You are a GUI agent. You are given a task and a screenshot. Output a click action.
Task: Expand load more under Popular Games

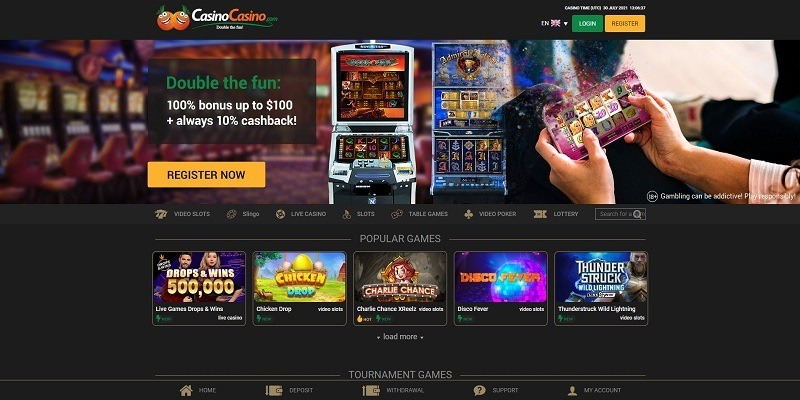(401, 337)
